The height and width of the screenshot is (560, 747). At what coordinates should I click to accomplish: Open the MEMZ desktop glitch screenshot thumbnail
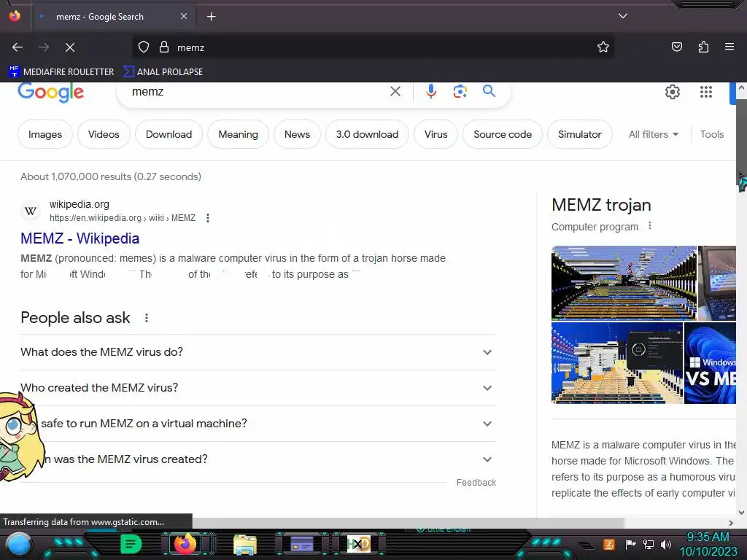[x=617, y=363]
